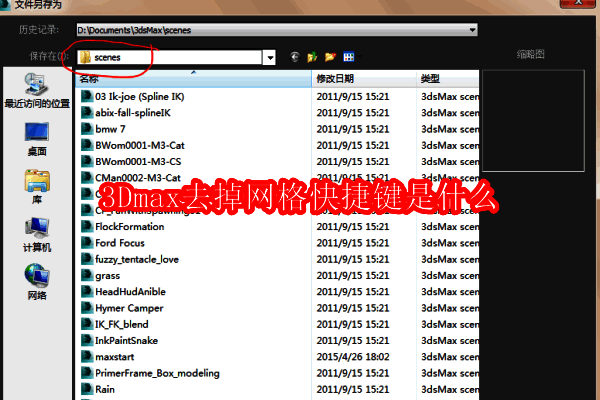
Task: Sort by Date Modified (修改日期) column
Action: [360, 78]
